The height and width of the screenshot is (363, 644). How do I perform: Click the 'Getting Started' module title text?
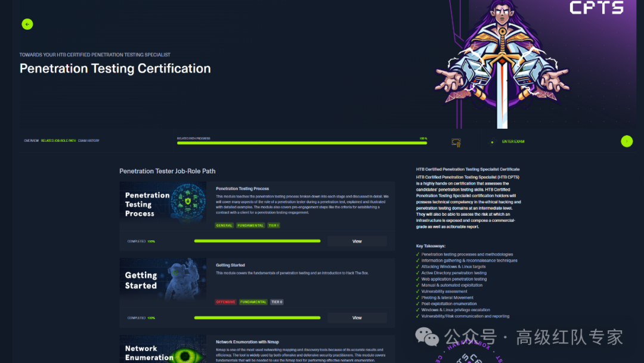tap(230, 265)
